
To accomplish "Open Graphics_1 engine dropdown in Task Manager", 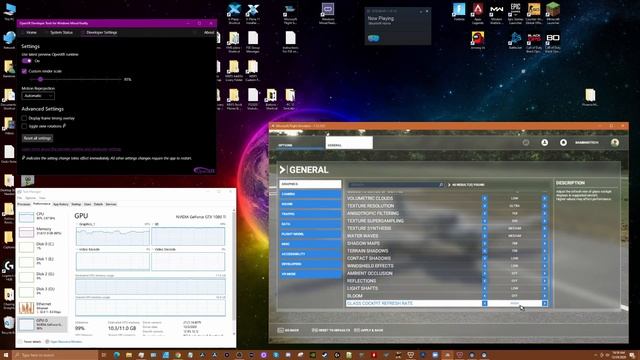I will coord(86,224).
